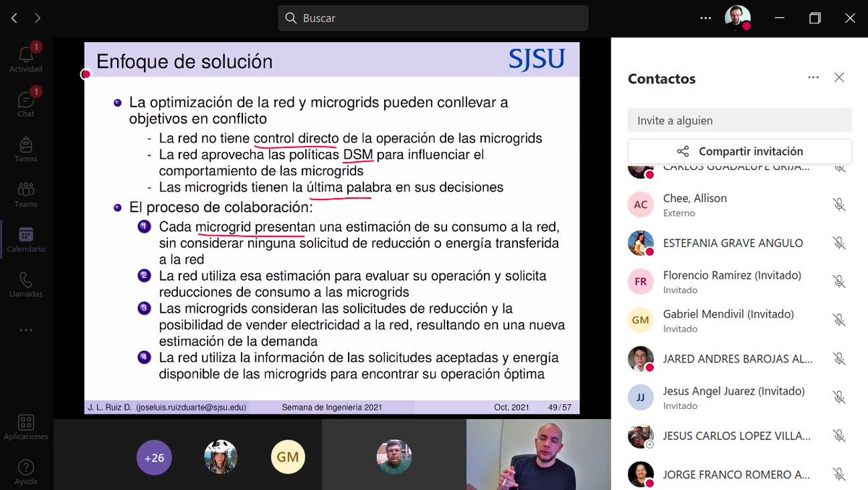Select participant Jesus Angel Juarez (Invitado)
This screenshot has height=490, width=868.
(x=740, y=397)
